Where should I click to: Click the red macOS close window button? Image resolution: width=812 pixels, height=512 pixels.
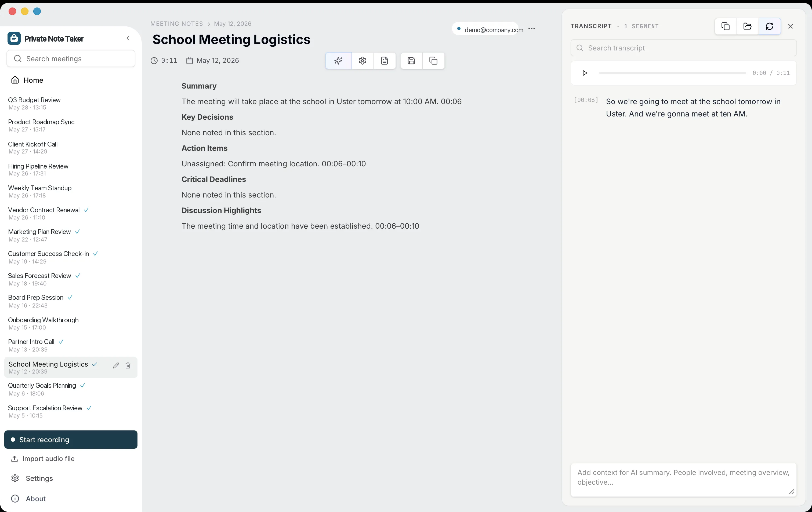tap(12, 12)
